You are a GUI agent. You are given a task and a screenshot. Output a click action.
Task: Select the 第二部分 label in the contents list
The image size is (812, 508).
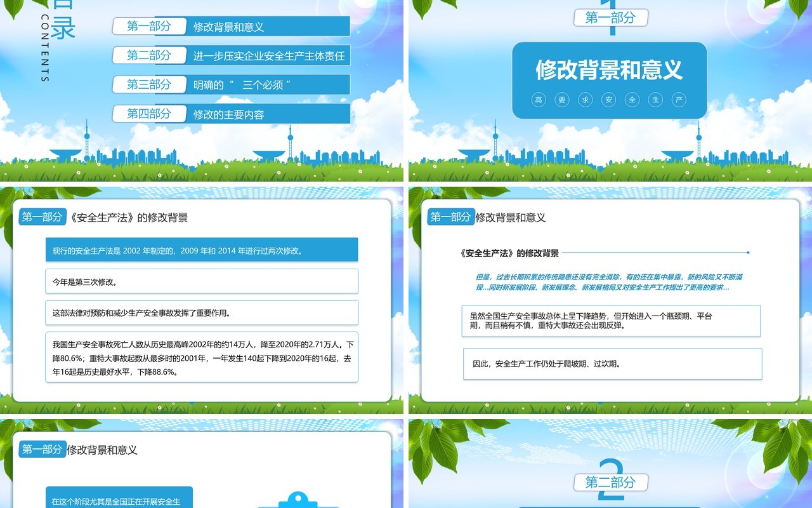(x=149, y=55)
